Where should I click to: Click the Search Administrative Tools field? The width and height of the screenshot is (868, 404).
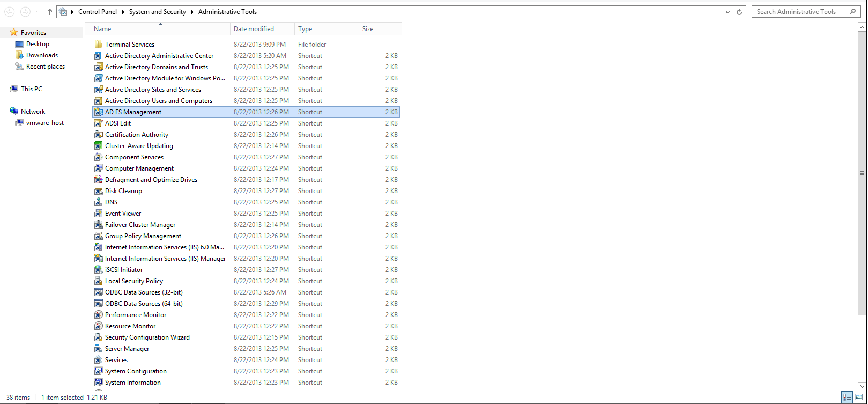point(806,12)
